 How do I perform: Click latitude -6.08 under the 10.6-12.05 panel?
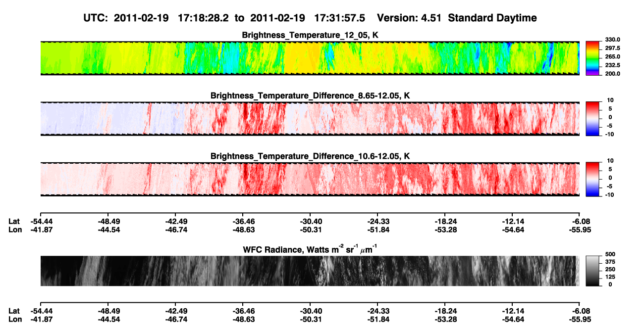580,221
